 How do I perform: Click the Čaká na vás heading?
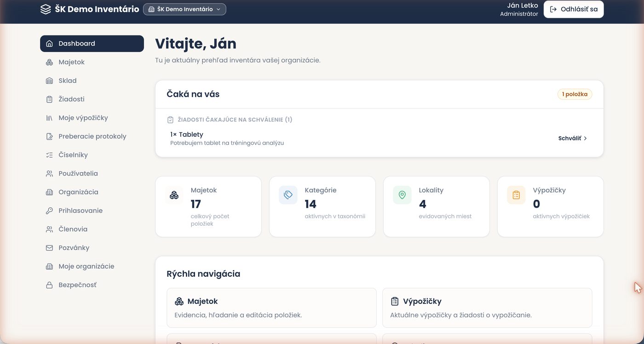click(193, 94)
